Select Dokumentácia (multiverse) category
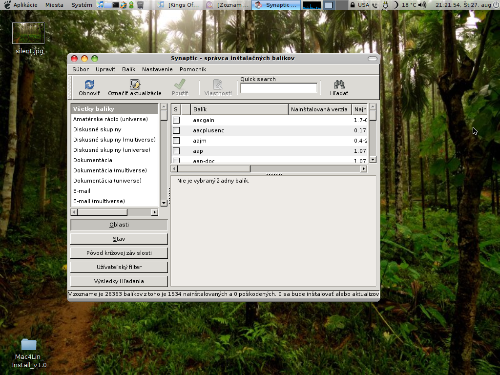This screenshot has height=375, width=500. coord(114,170)
